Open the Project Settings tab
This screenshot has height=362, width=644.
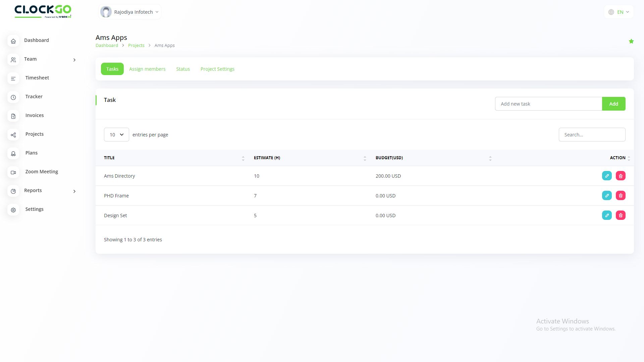pos(217,69)
